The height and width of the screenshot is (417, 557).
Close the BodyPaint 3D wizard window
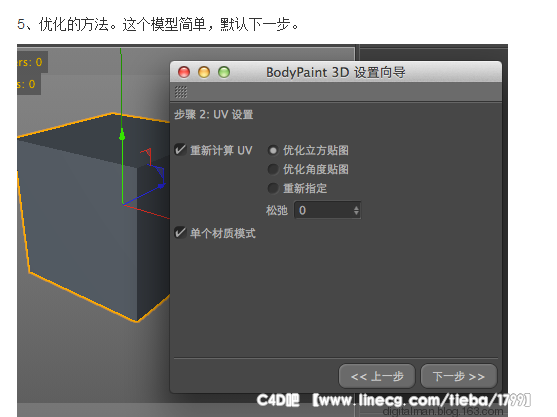184,72
